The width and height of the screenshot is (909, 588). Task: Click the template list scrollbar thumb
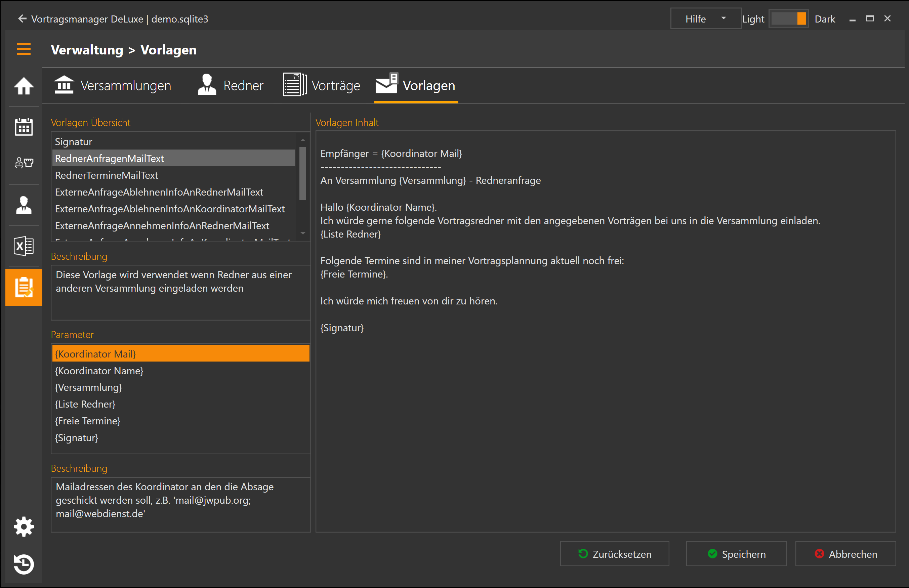[x=303, y=174]
